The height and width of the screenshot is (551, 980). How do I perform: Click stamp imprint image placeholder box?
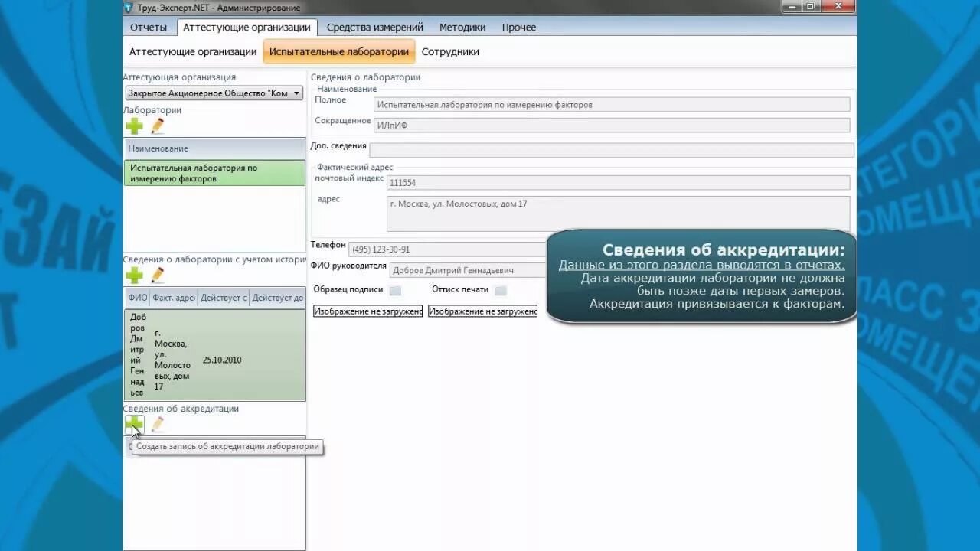[x=483, y=311]
